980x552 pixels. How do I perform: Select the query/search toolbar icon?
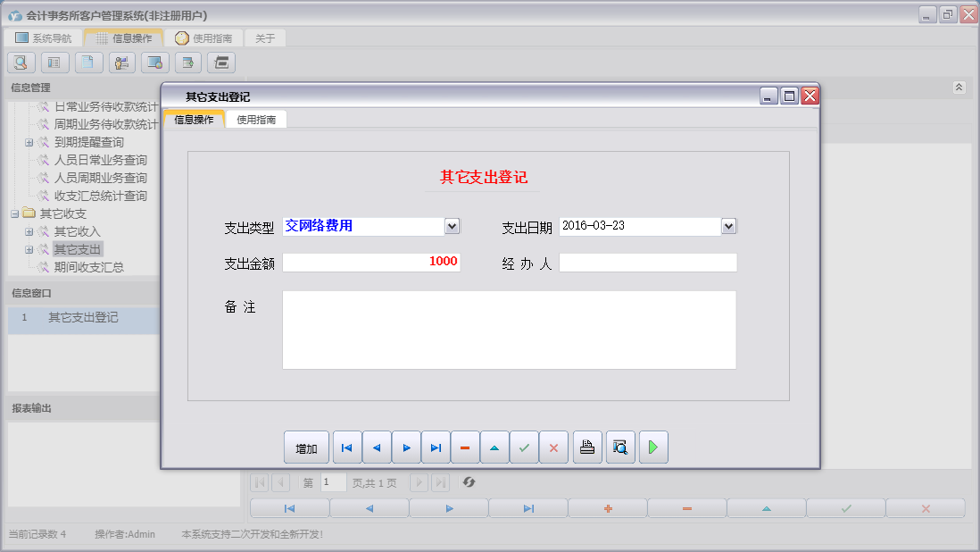20,63
